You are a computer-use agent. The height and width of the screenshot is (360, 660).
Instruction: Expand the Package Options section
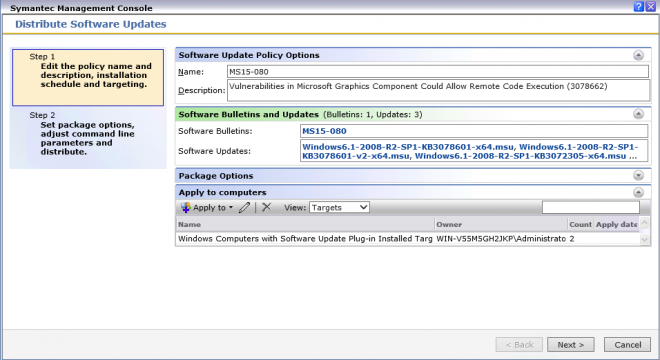(x=638, y=176)
